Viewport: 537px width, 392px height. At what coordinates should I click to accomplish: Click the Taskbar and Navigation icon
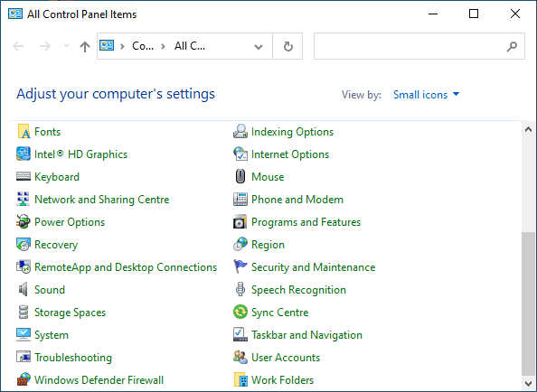[240, 335]
